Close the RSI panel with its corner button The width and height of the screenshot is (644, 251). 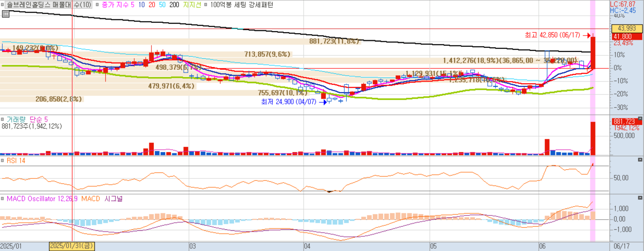[x=640, y=160]
